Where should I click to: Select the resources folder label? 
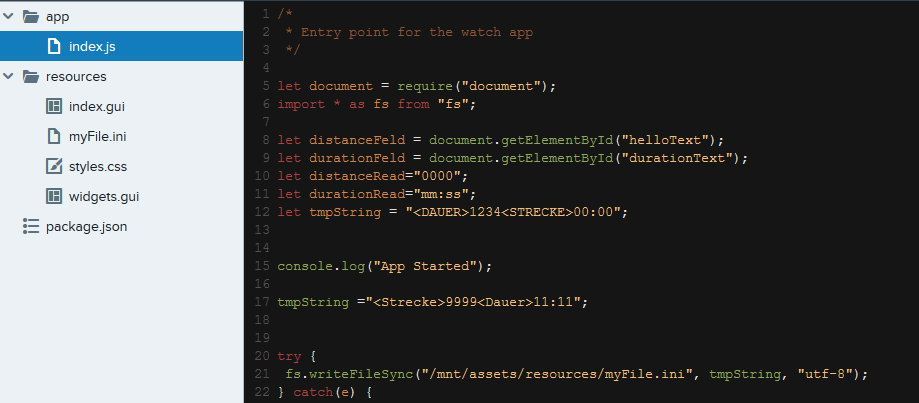(76, 77)
